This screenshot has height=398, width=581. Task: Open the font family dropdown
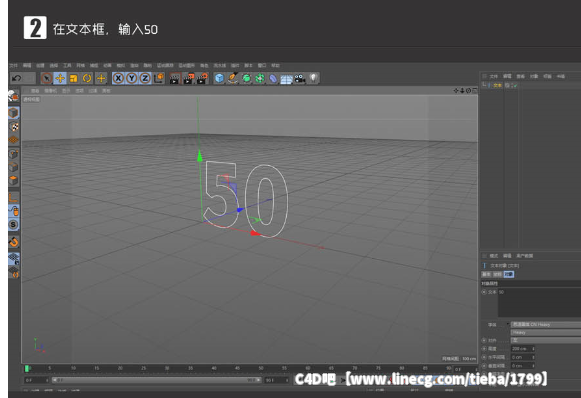click(545, 325)
